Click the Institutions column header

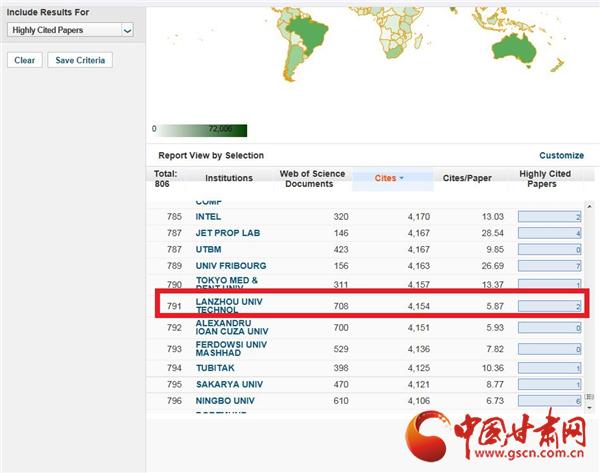(x=229, y=178)
